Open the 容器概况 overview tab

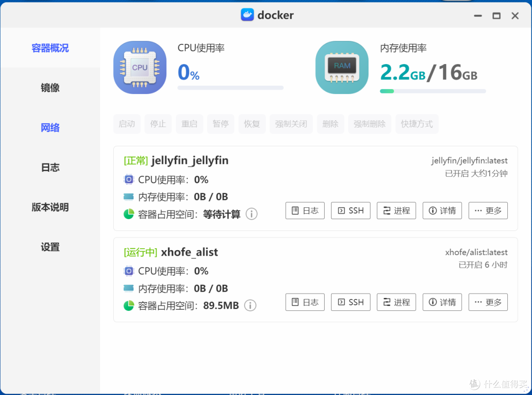click(50, 48)
